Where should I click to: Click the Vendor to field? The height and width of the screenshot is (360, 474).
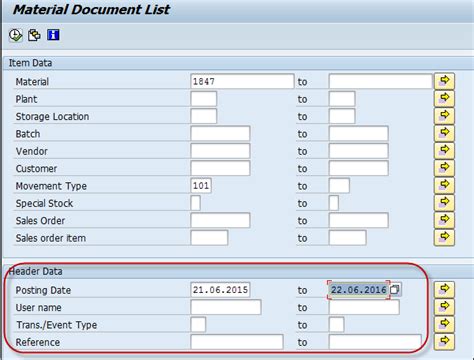click(359, 151)
